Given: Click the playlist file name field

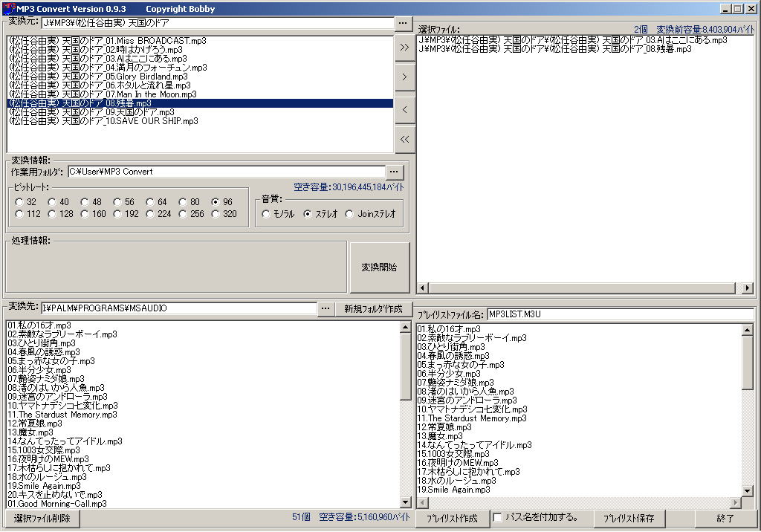Looking at the screenshot, I should pyautogui.click(x=619, y=315).
